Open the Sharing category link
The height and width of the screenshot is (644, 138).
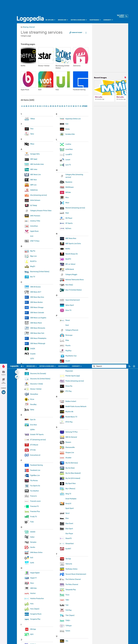[x=26, y=27]
